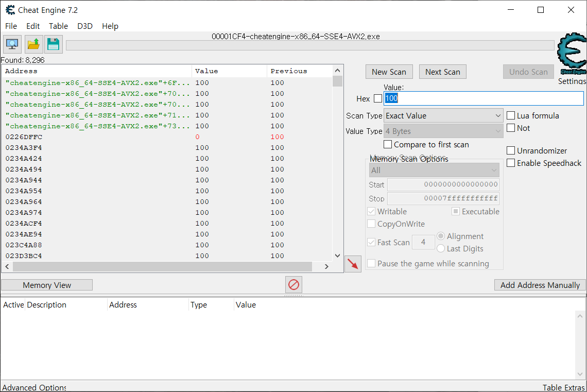The width and height of the screenshot is (587, 392).
Task: Load table with the open folder icon
Action: coord(33,44)
